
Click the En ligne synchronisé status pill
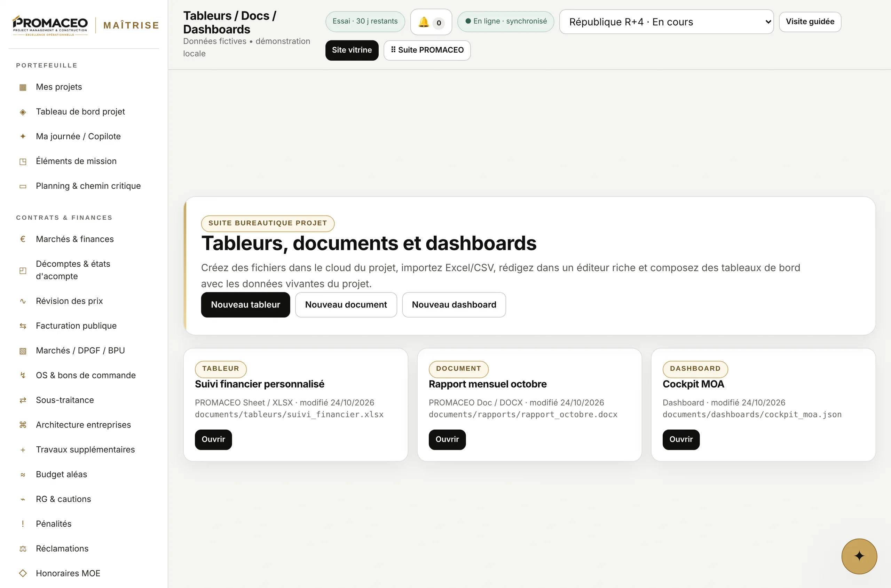click(506, 21)
